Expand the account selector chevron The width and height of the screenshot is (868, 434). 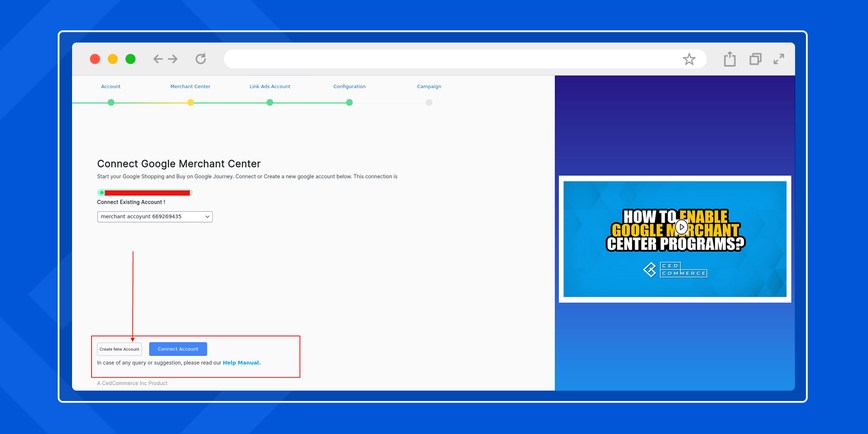point(207,217)
